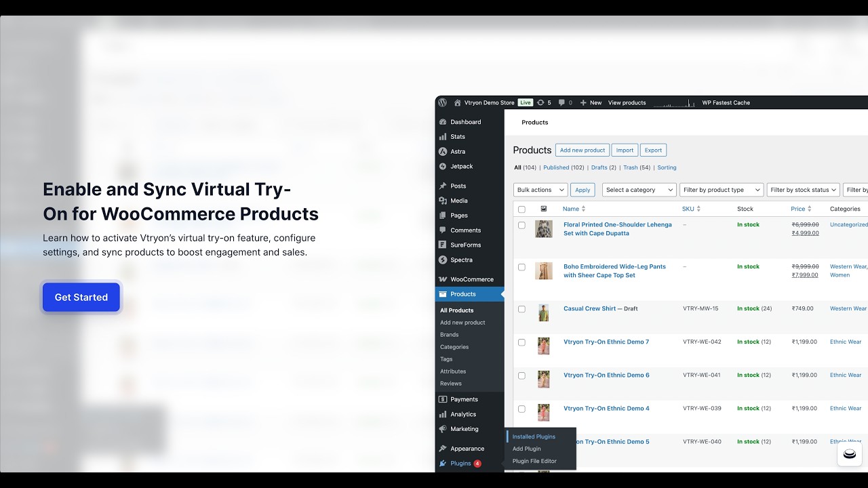
Task: Open the Stats bar-chart icon
Action: point(443,137)
